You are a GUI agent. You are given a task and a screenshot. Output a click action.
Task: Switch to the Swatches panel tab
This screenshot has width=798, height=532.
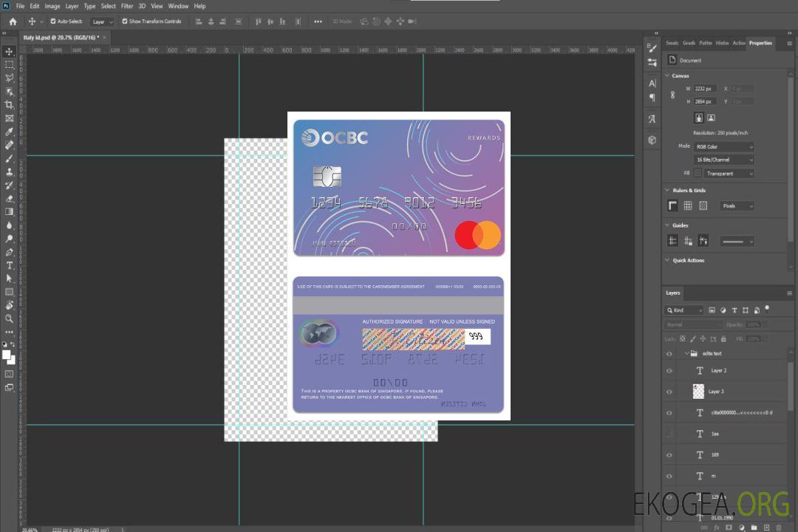pyautogui.click(x=671, y=43)
